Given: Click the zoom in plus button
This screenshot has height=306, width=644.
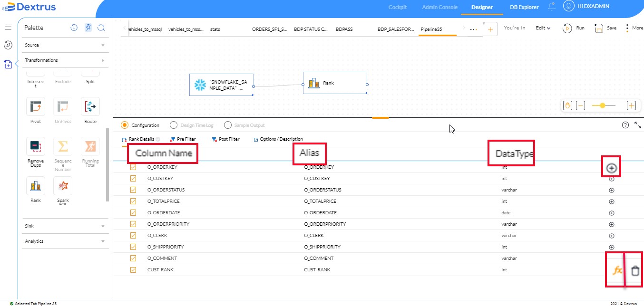Looking at the screenshot, I should pos(631,105).
